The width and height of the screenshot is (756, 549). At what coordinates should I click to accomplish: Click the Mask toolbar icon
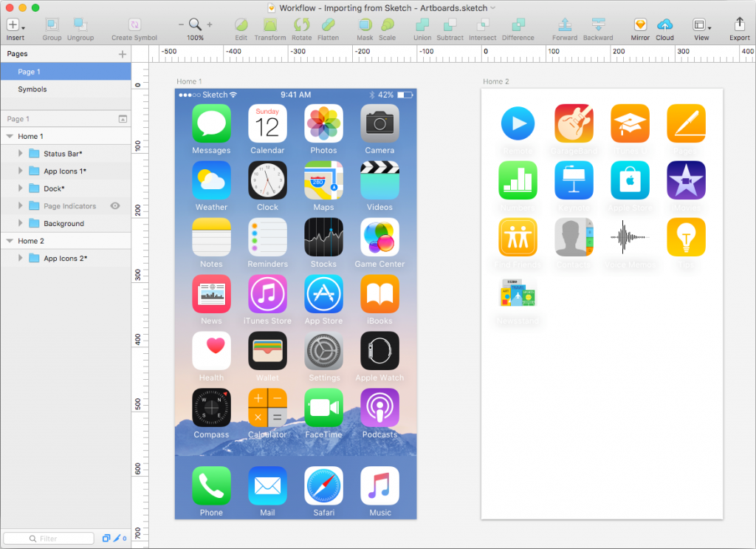coord(365,24)
